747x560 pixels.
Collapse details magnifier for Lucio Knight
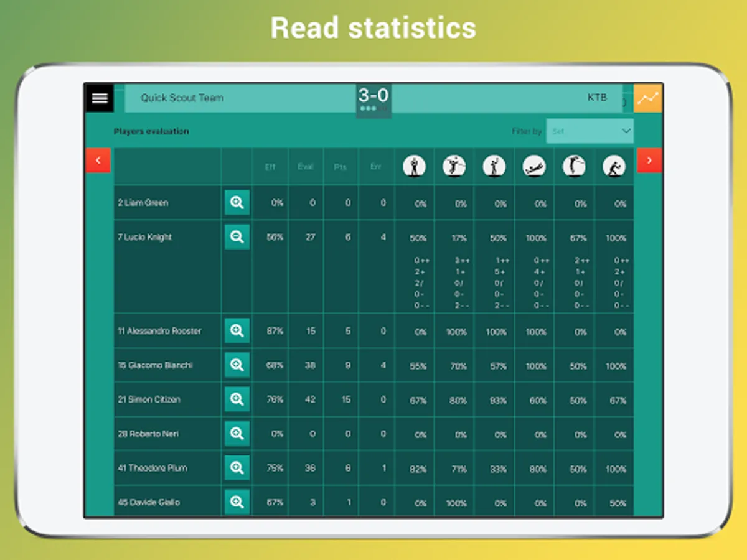pos(237,236)
